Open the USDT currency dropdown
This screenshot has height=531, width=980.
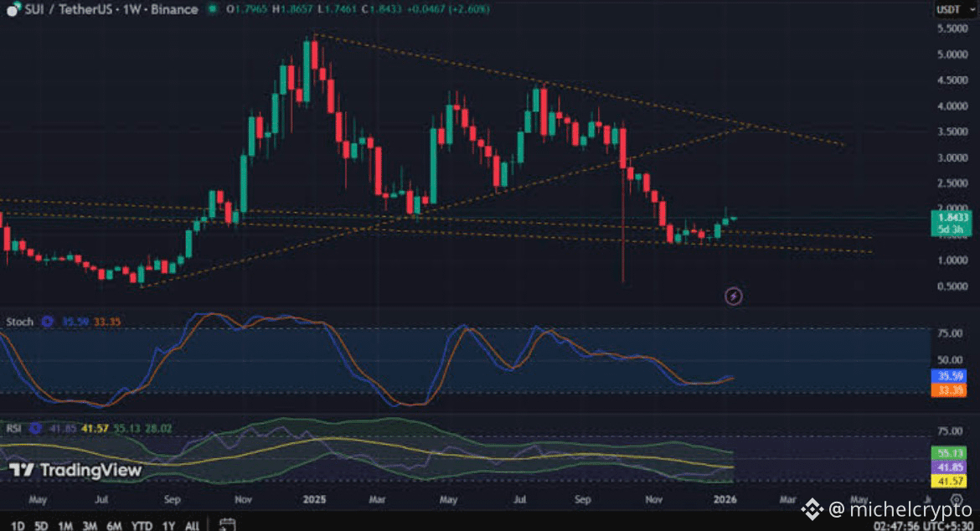[955, 9]
